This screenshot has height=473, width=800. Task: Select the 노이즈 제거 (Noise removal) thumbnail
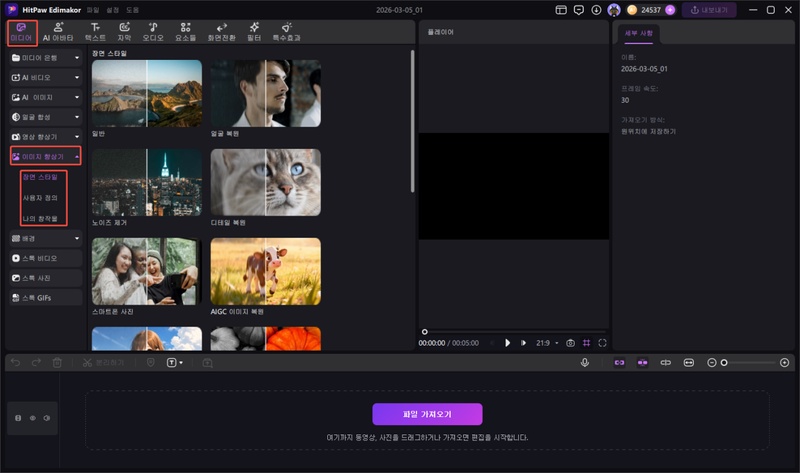(146, 180)
